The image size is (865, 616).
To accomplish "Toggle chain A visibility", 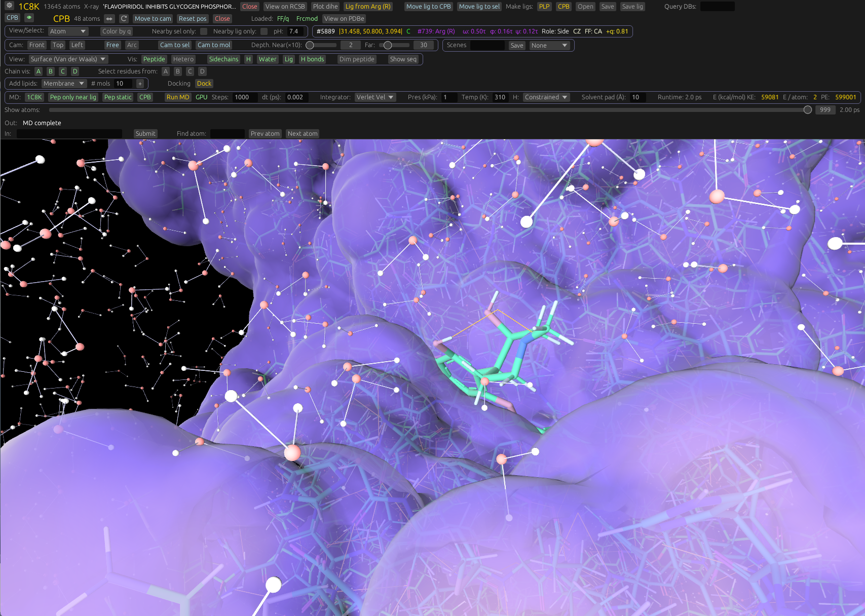I will [39, 71].
